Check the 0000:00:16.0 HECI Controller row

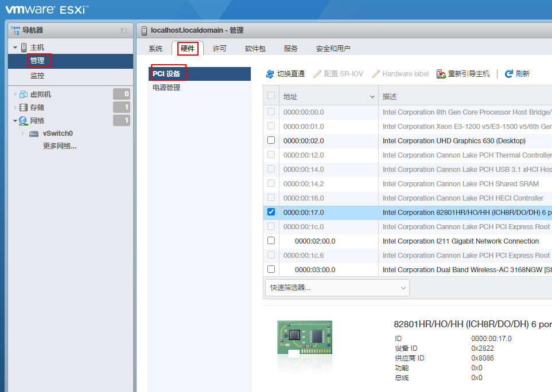271,198
